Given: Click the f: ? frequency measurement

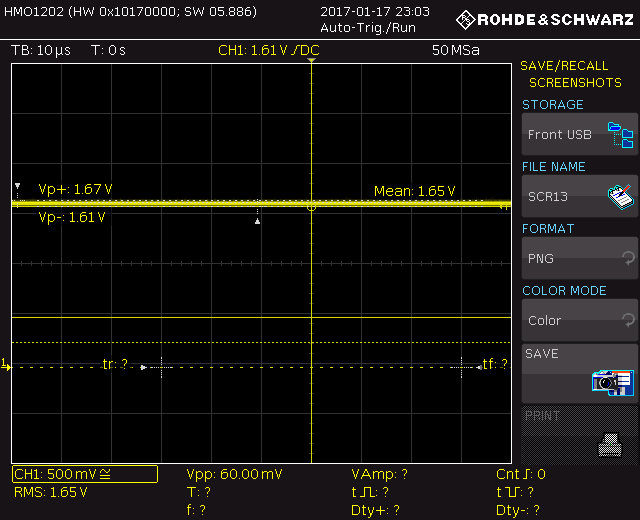Looking at the screenshot, I should pyautogui.click(x=196, y=510).
